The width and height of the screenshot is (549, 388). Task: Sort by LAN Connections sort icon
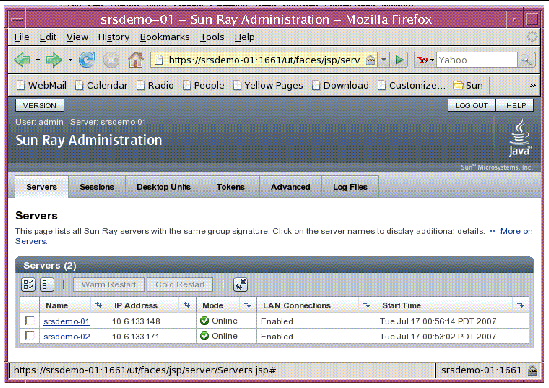(366, 305)
